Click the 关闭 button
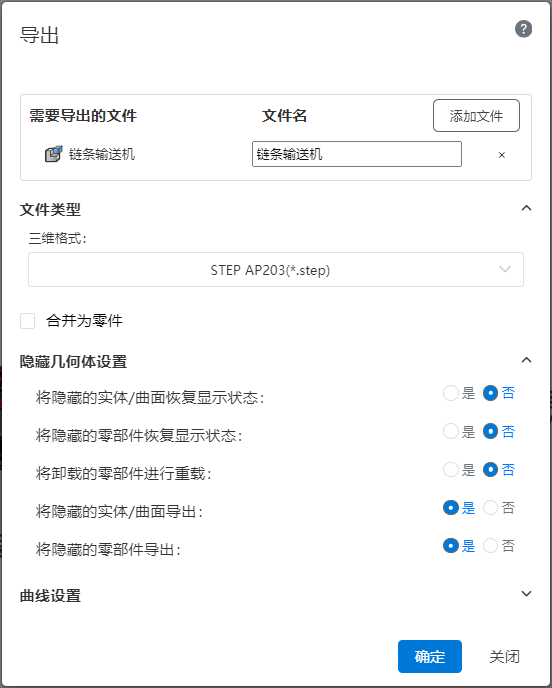The width and height of the screenshot is (552, 688). [x=505, y=656]
